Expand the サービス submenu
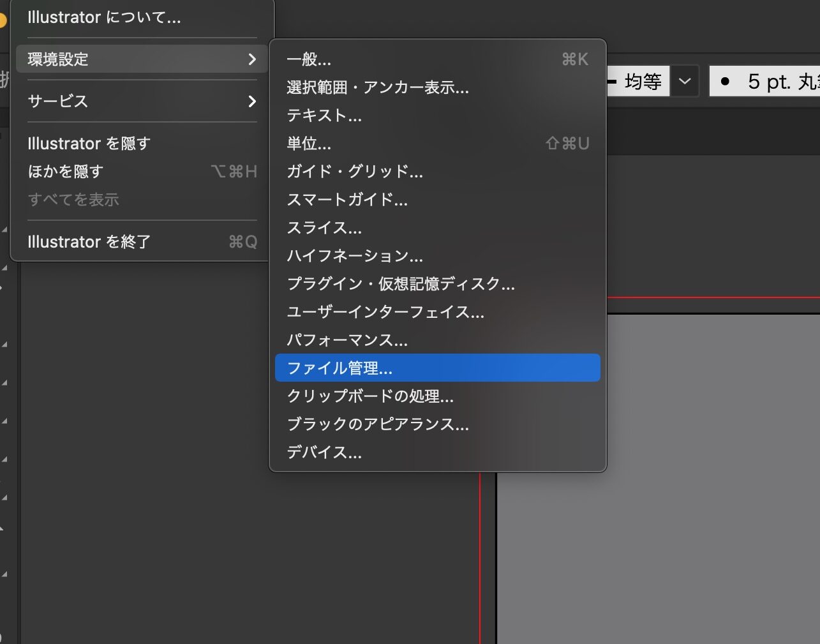The height and width of the screenshot is (644, 820). (142, 101)
